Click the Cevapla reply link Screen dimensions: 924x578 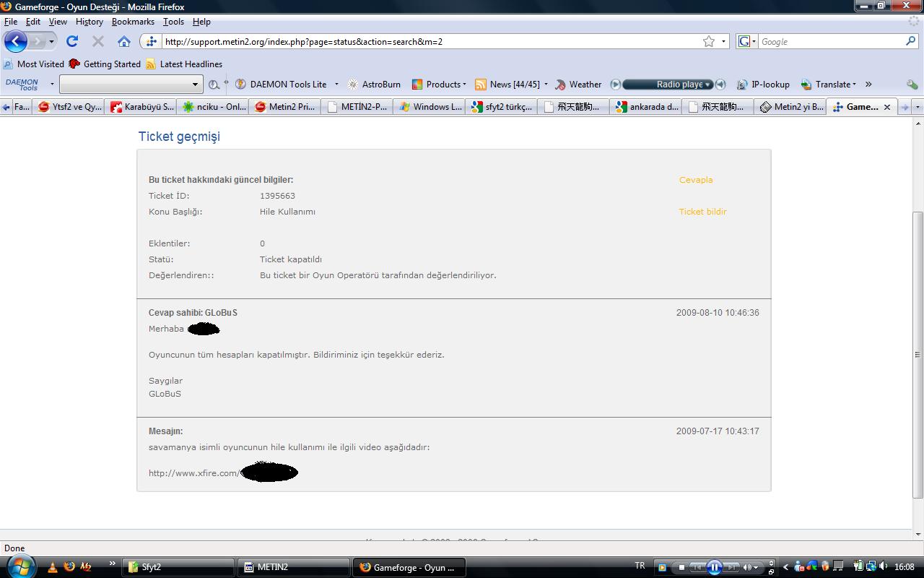(696, 180)
